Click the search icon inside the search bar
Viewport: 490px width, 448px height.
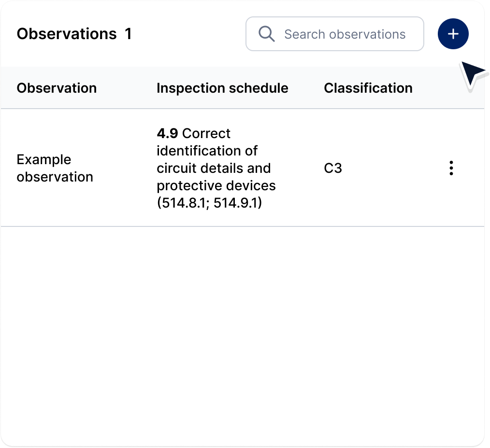(x=266, y=34)
